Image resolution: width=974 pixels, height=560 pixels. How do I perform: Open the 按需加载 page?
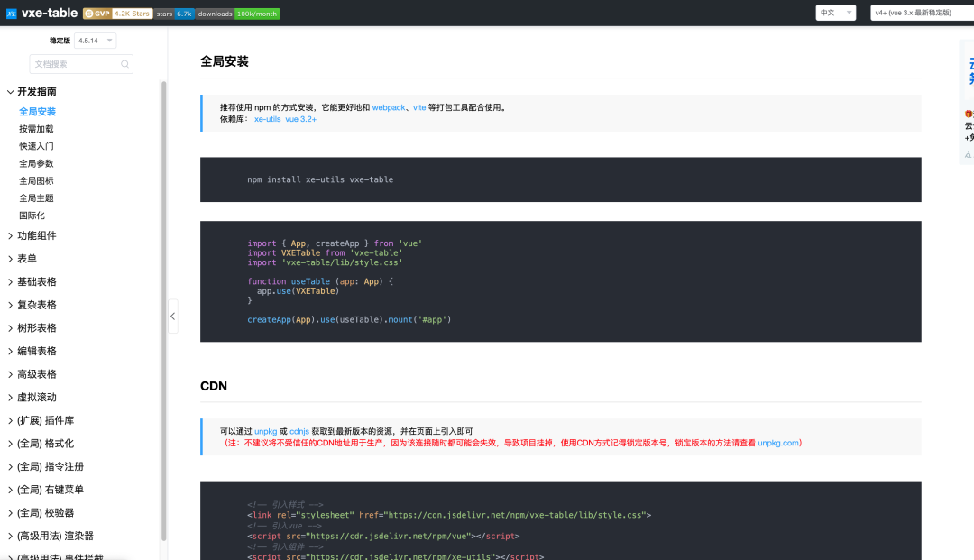click(x=36, y=129)
